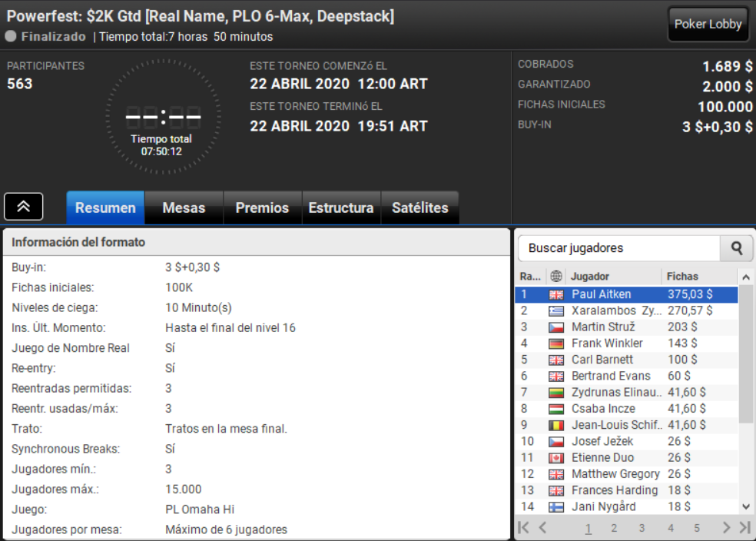The width and height of the screenshot is (756, 541).
Task: Click the Buscar jugadores search field
Action: (x=619, y=248)
